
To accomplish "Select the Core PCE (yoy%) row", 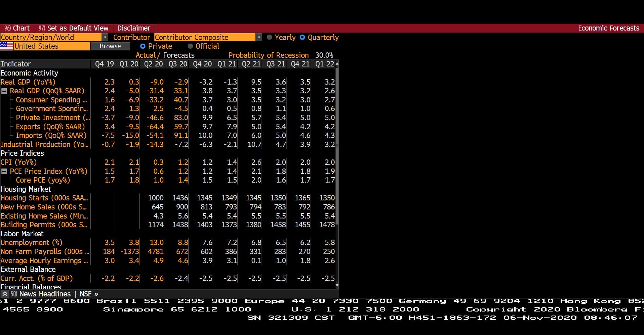I will [x=43, y=180].
